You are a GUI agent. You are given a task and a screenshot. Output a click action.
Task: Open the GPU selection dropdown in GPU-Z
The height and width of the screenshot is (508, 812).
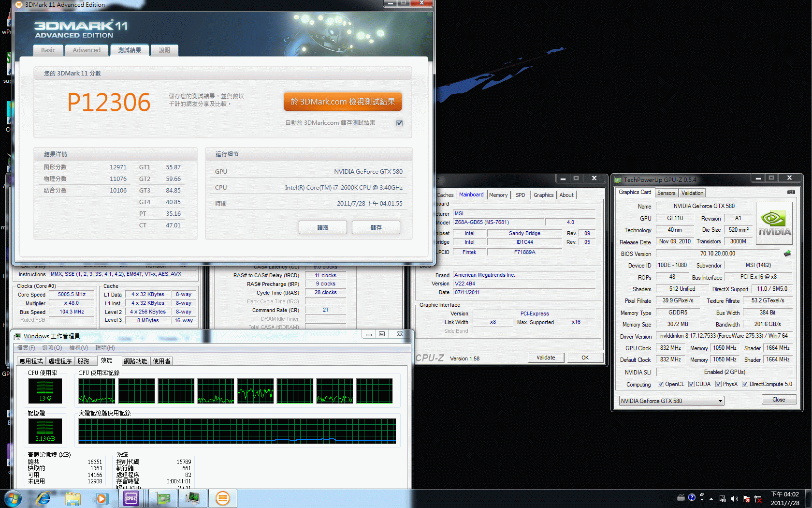[x=671, y=401]
